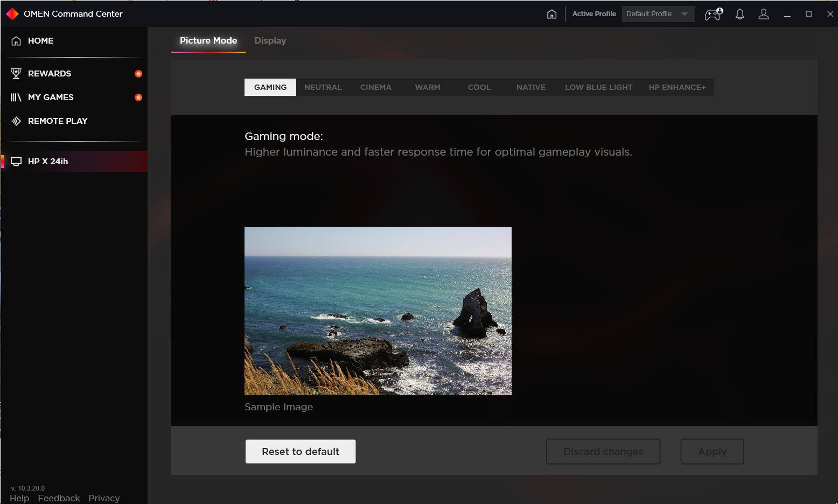
Task: Click the My Games library icon
Action: [16, 97]
